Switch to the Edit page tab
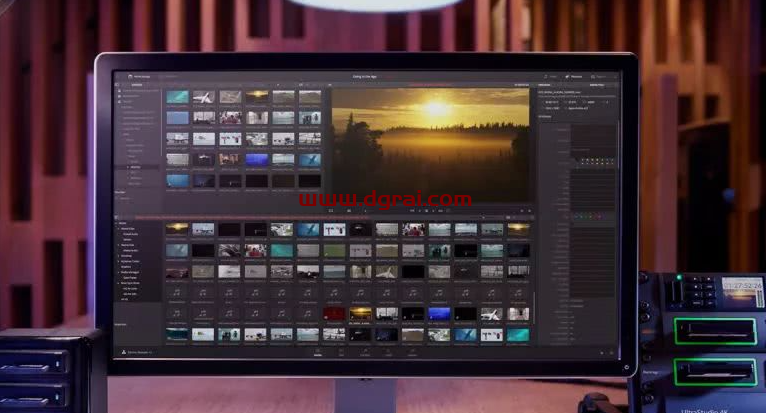 click(342, 352)
